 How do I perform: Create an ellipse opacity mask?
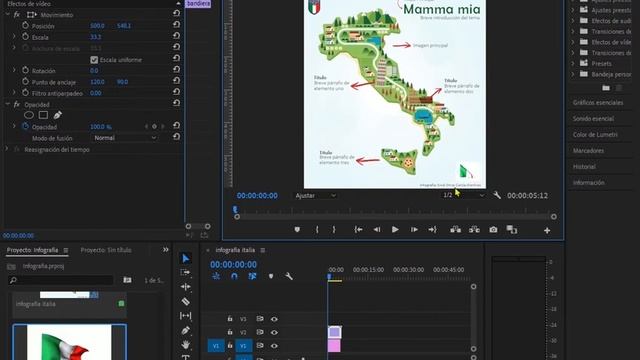[x=29, y=116]
